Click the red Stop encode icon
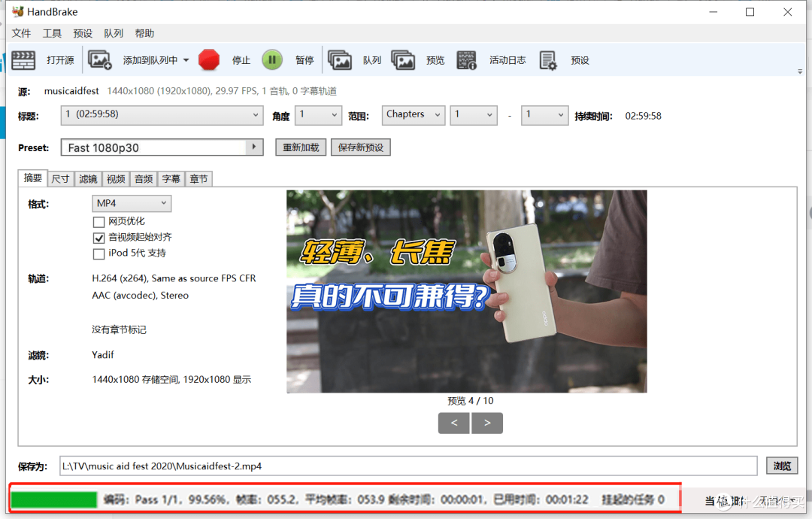This screenshot has height=519, width=812. [x=209, y=60]
